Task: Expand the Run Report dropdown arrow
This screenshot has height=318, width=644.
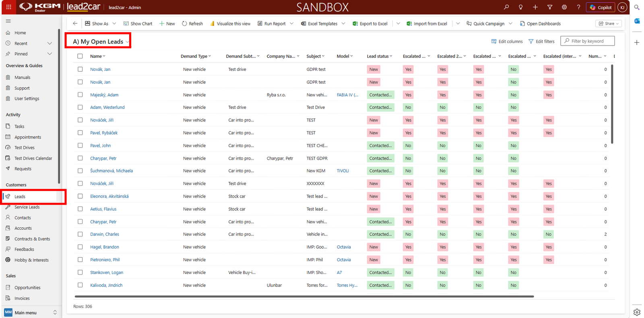Action: coord(291,23)
